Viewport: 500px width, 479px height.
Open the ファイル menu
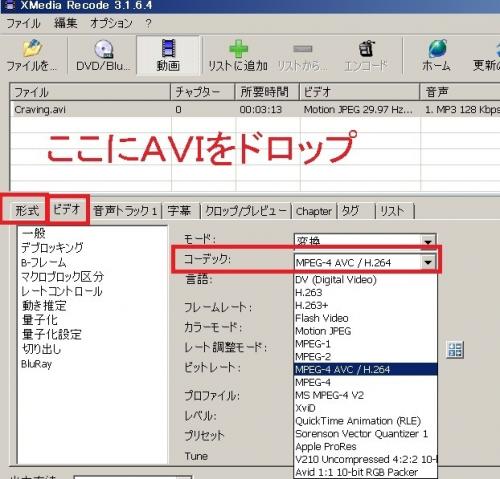click(23, 23)
